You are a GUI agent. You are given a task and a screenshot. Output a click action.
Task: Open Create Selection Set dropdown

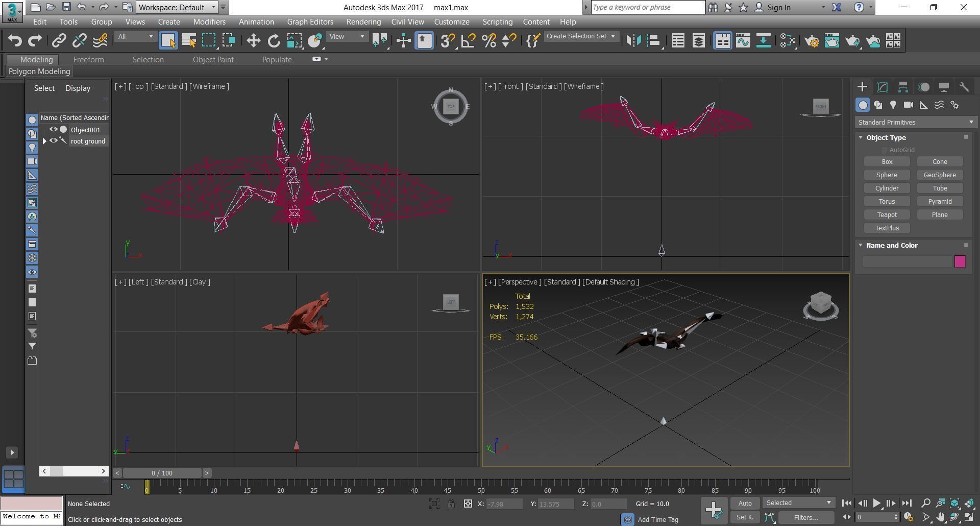click(x=581, y=36)
